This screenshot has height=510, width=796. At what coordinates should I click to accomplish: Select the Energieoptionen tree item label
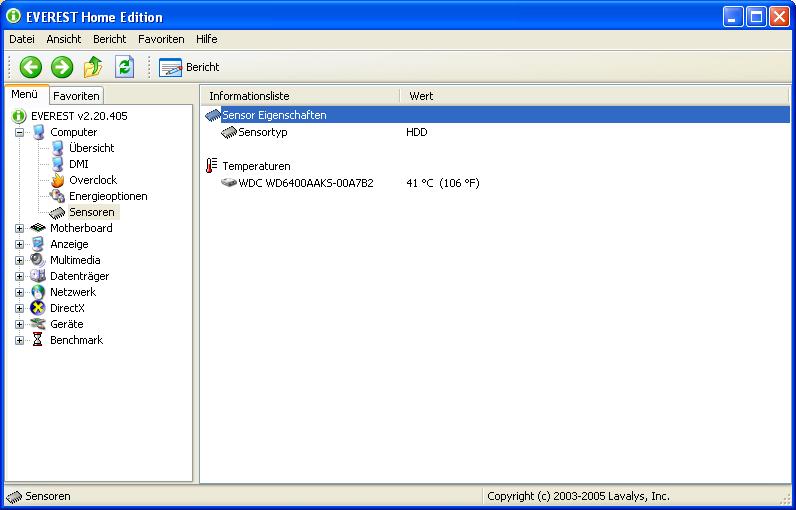coord(108,196)
